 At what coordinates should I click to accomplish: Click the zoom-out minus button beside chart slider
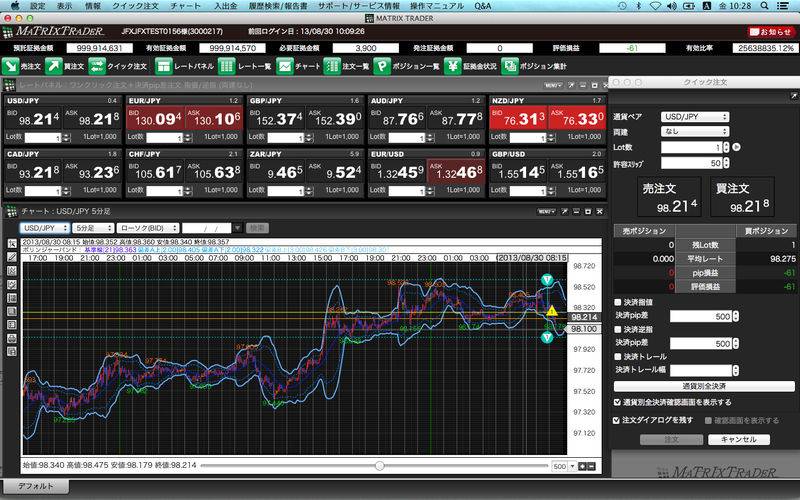pos(591,466)
